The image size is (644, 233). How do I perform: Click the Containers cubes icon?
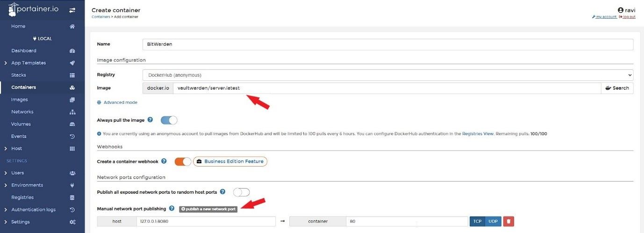click(72, 87)
